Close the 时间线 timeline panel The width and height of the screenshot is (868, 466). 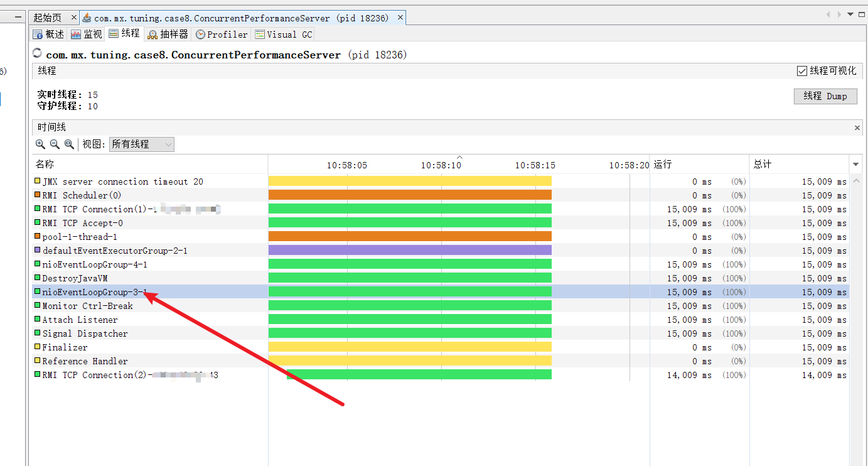857,127
